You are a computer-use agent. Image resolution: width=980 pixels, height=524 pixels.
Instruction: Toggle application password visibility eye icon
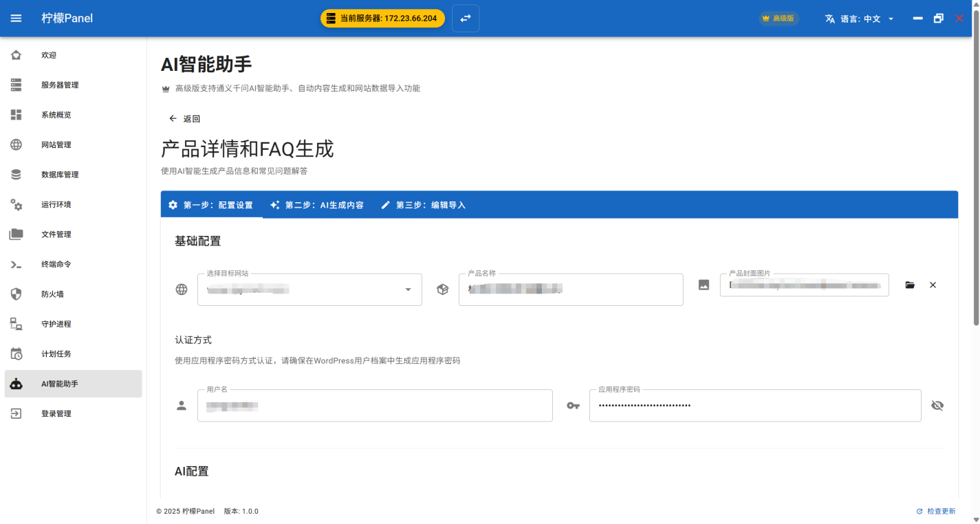click(x=937, y=406)
